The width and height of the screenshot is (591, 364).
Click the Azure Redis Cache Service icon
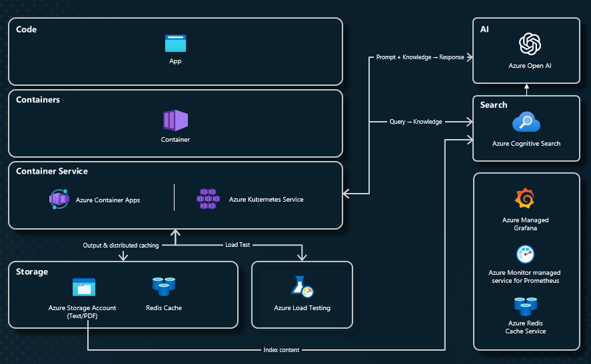tap(526, 306)
